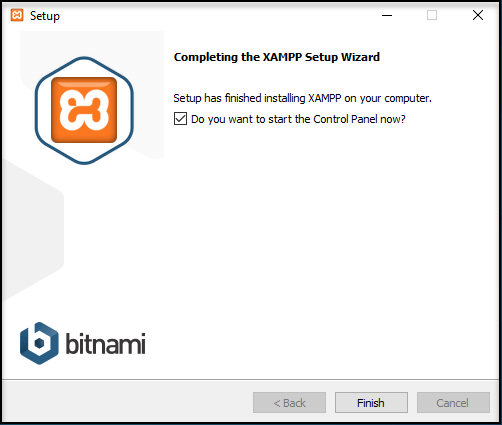Uncheck the start Control Panel checkbox
The width and height of the screenshot is (502, 425).
pyautogui.click(x=180, y=119)
